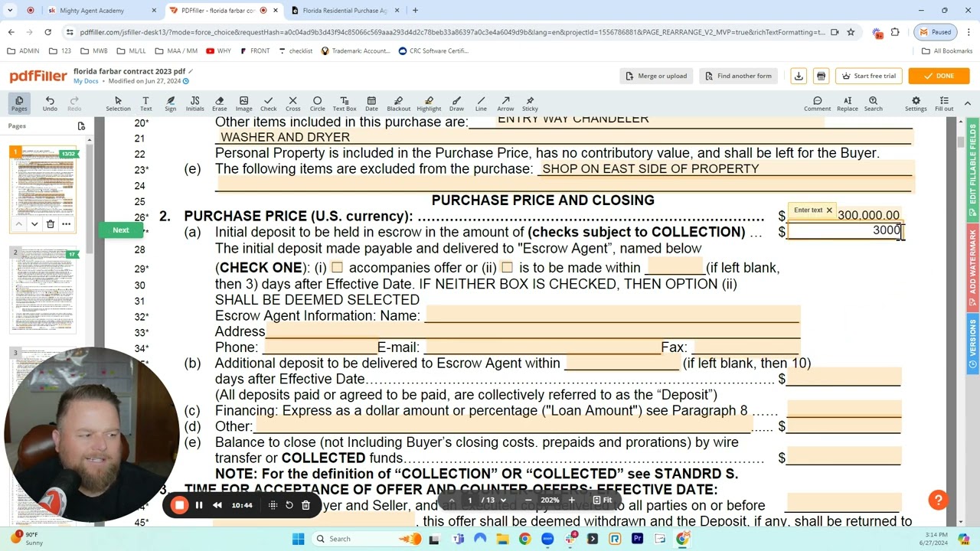Pick the Blackout tool
The height and width of the screenshot is (551, 980).
pyautogui.click(x=398, y=103)
